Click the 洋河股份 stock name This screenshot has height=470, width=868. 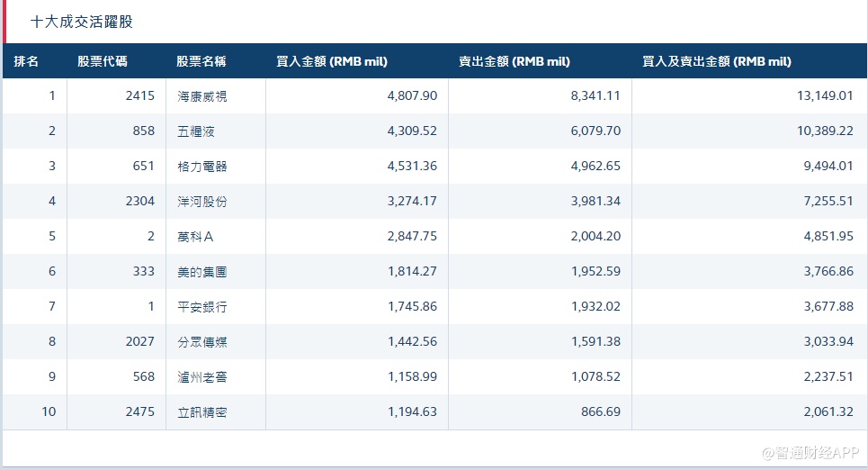[202, 201]
